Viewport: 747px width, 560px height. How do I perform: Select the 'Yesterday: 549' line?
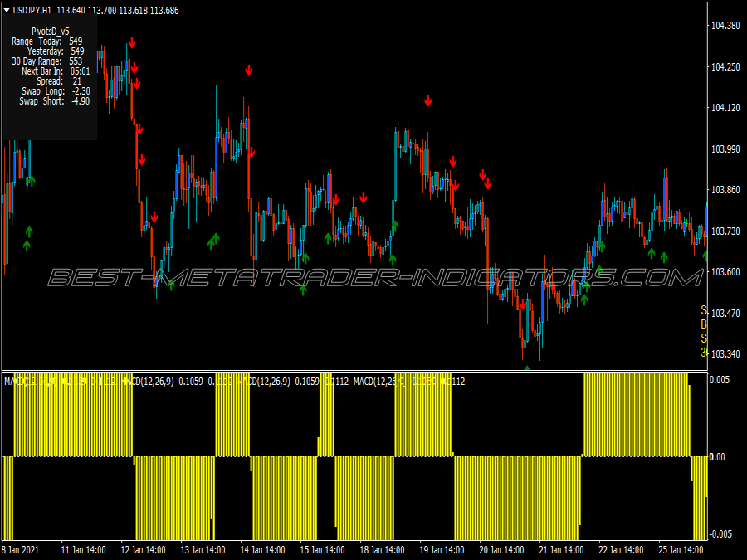point(56,51)
